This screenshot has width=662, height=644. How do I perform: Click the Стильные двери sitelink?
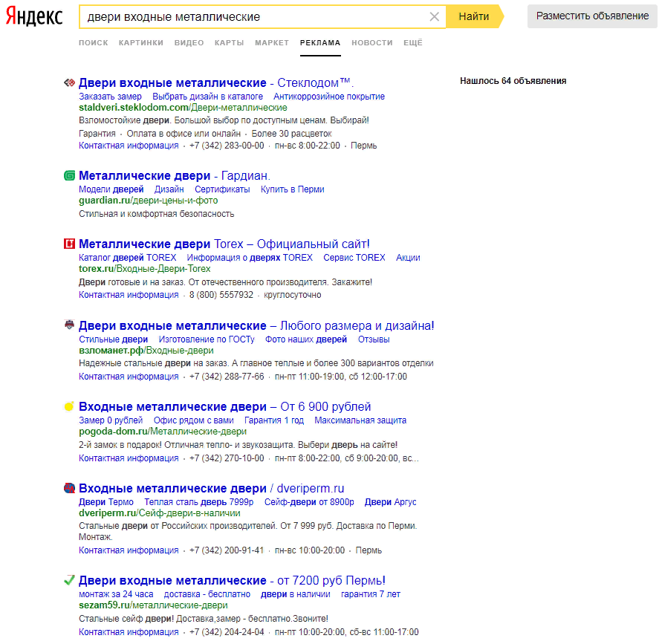click(113, 339)
